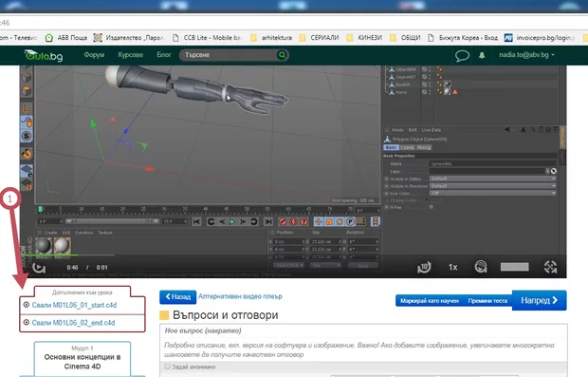Open the Object (Rel) coordinate dropdown
Screen dimensions: 588x377
click(x=288, y=265)
